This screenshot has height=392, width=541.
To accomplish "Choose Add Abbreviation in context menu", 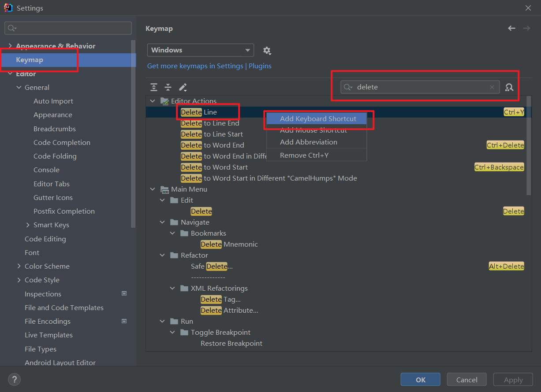I will [308, 142].
